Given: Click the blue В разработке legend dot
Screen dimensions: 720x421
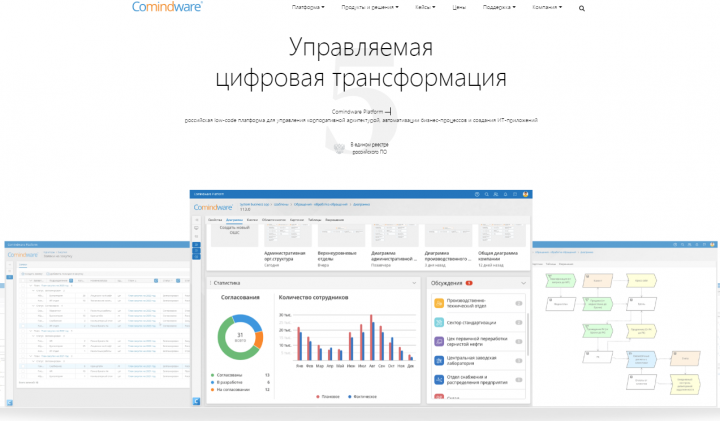Looking at the screenshot, I should (213, 382).
